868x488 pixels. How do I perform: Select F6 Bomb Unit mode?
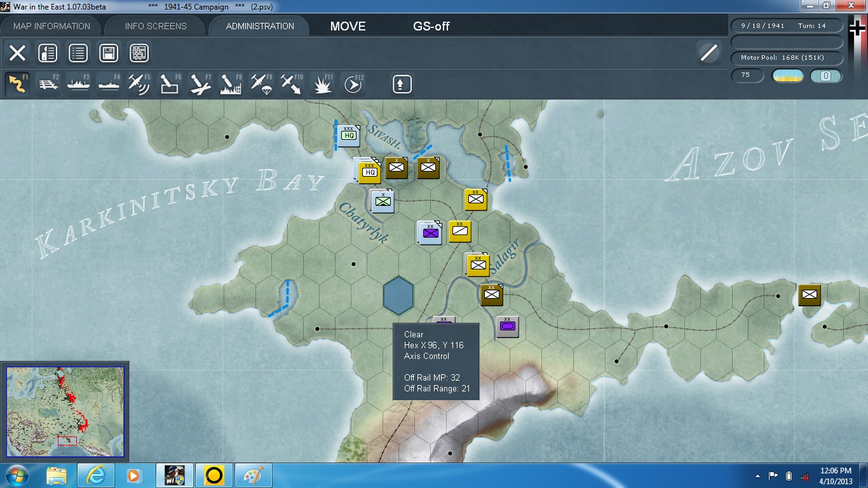[170, 84]
